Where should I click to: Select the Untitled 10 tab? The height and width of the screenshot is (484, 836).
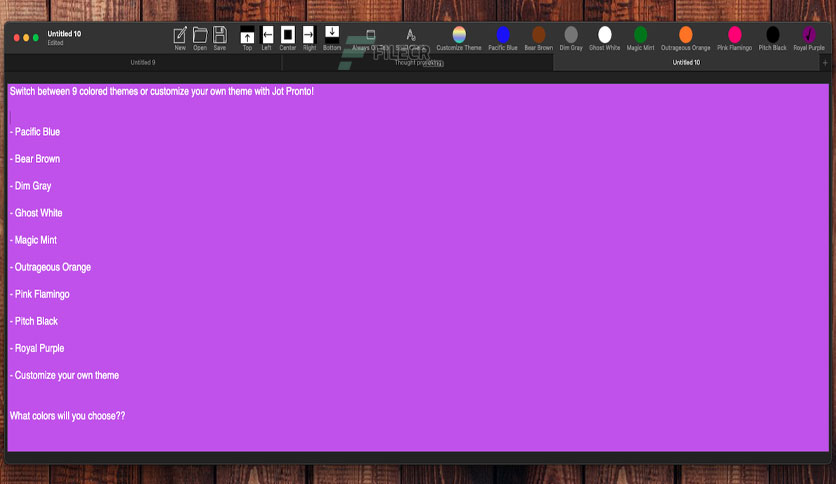click(686, 62)
